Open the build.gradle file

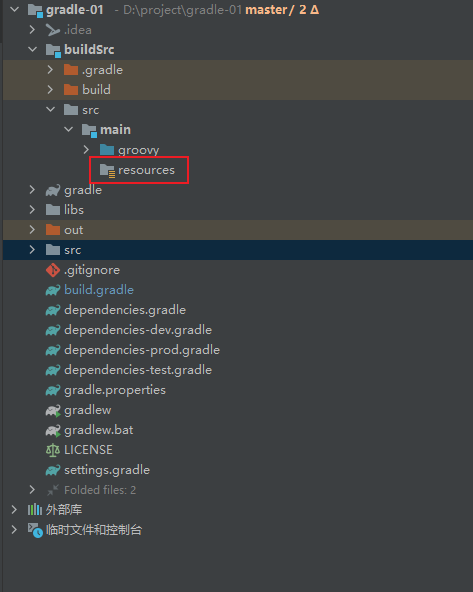click(99, 290)
